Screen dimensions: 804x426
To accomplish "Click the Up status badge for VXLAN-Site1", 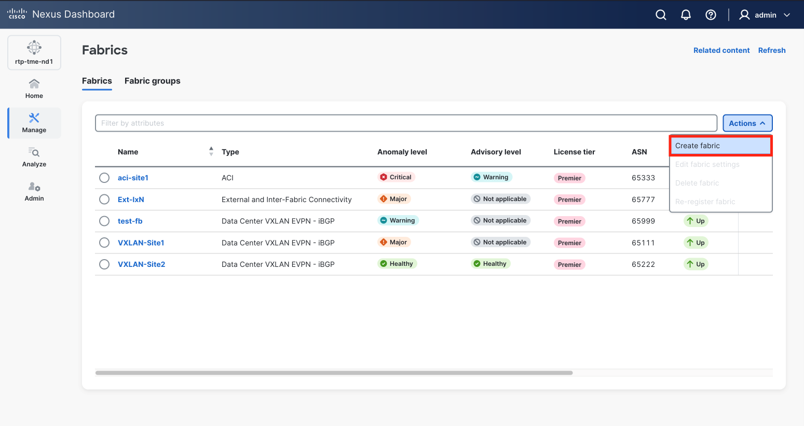I will [x=696, y=242].
